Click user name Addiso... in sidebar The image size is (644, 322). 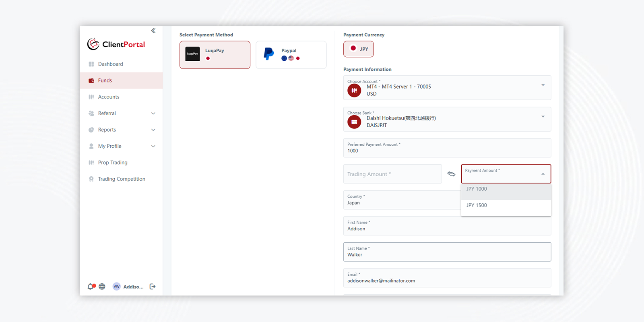pos(133,287)
